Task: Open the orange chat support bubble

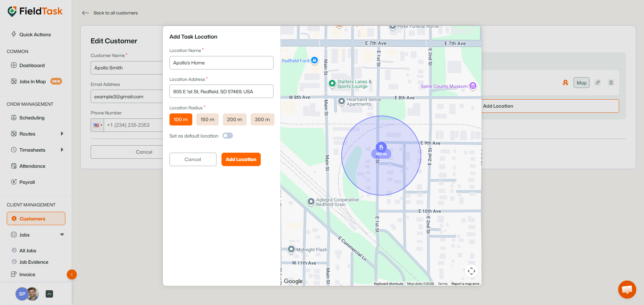Action: pyautogui.click(x=627, y=289)
